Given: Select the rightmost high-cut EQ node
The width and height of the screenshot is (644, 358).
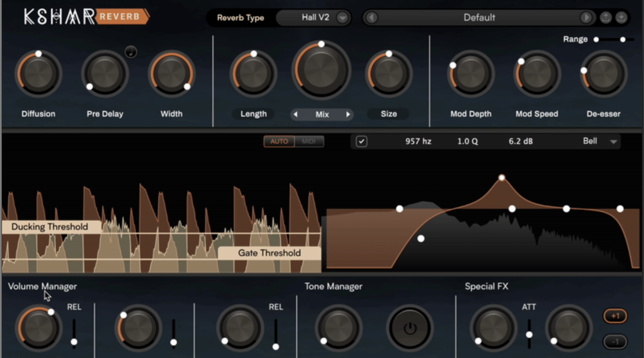Looking at the screenshot, I should [x=620, y=209].
